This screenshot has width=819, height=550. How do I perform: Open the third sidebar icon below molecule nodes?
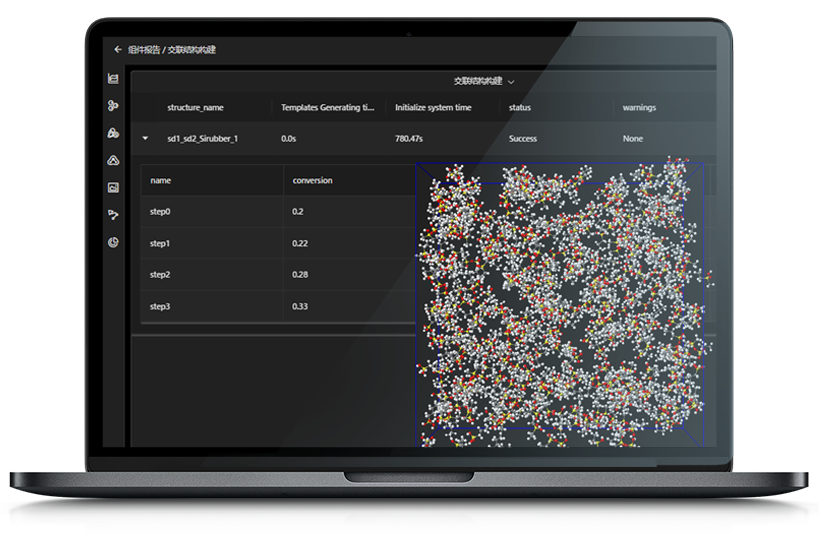click(113, 132)
